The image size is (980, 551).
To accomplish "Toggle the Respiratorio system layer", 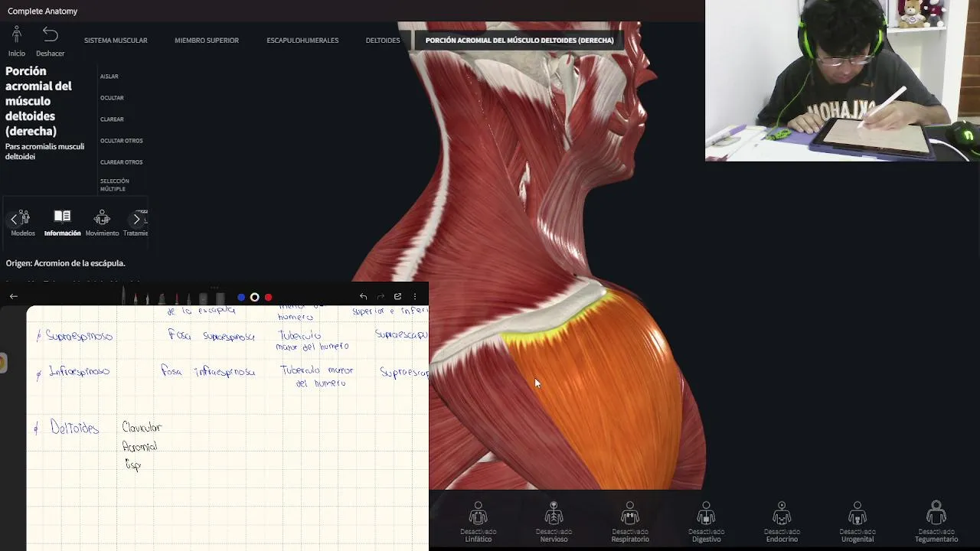I will click(630, 523).
